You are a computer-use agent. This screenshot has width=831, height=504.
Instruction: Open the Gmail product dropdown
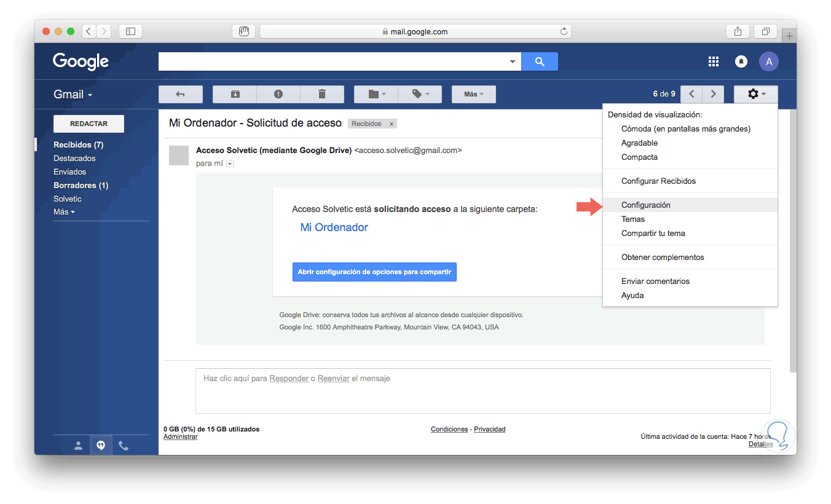[73, 95]
